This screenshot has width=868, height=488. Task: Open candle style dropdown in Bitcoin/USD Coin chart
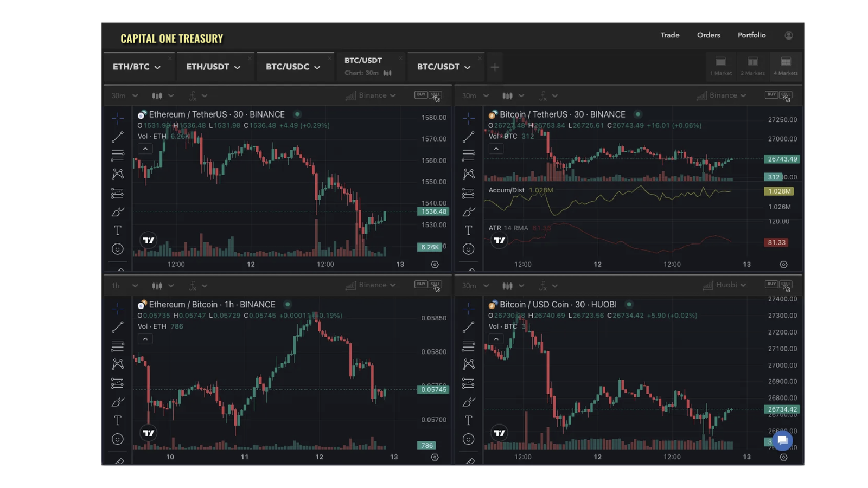[x=513, y=286]
